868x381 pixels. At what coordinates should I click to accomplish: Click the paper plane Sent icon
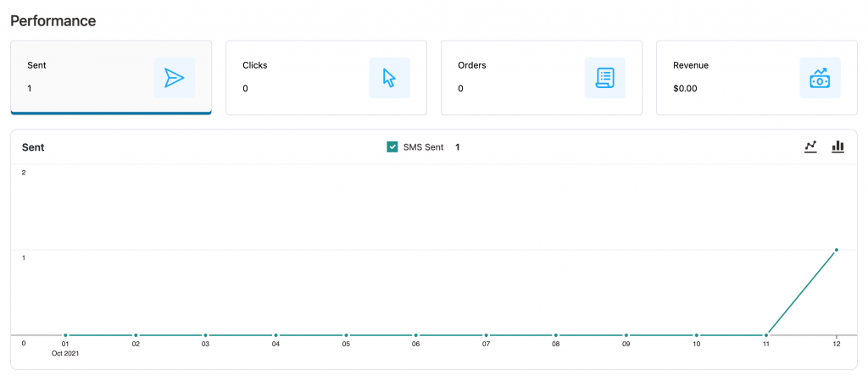pos(175,78)
